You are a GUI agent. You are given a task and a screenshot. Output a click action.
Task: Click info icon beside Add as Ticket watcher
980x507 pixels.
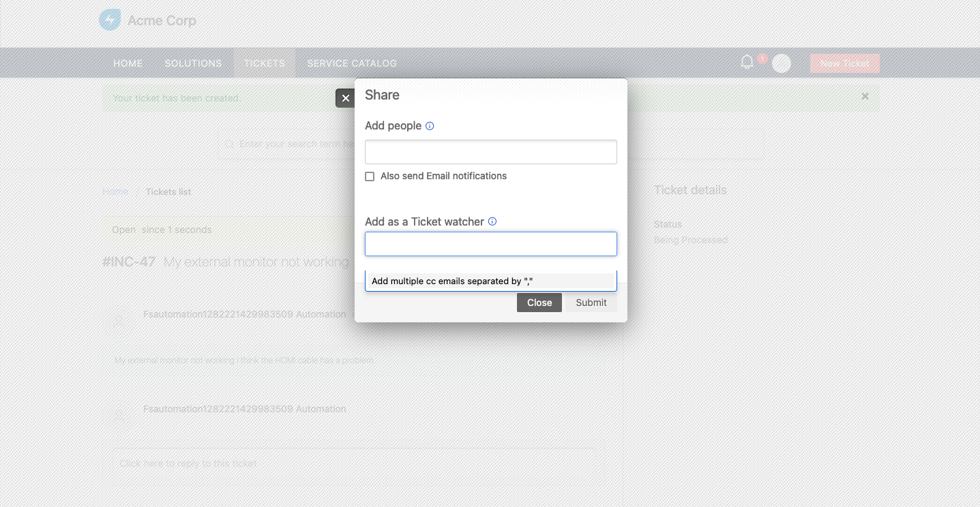point(492,221)
